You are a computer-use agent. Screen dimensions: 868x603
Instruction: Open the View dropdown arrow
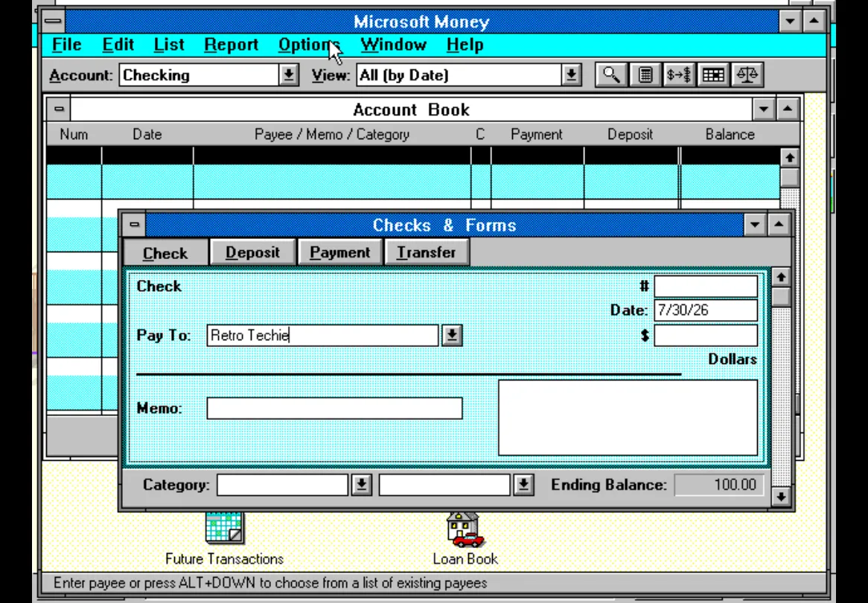point(571,74)
